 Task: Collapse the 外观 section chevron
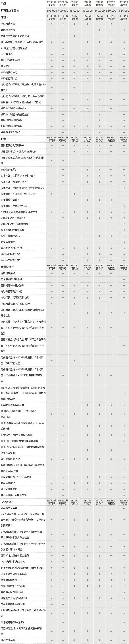click(x=8, y=17)
